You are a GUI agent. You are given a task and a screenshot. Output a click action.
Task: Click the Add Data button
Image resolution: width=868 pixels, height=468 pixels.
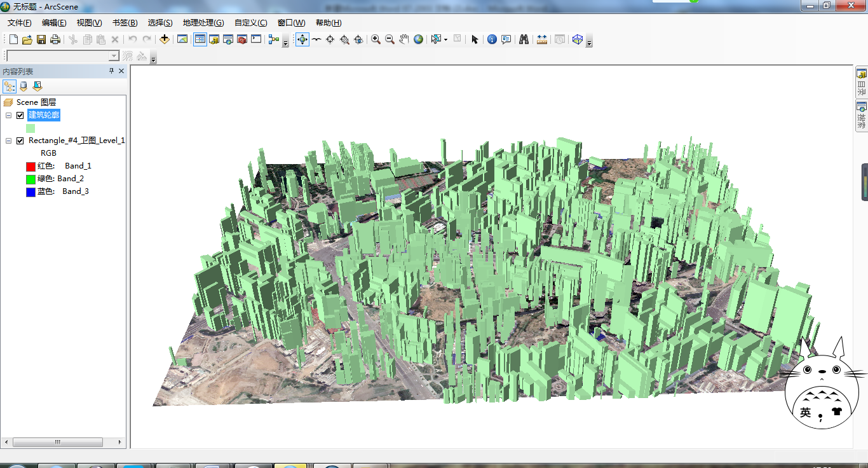click(x=165, y=39)
